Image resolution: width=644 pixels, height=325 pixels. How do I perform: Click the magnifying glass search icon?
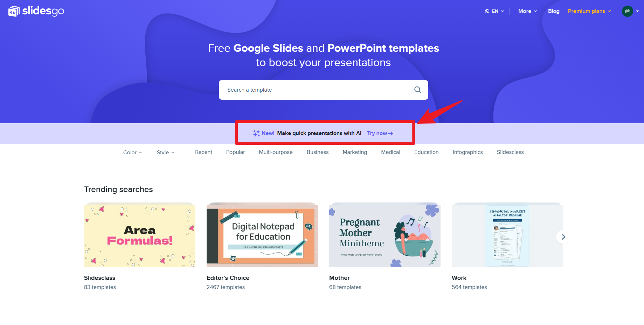pos(417,90)
